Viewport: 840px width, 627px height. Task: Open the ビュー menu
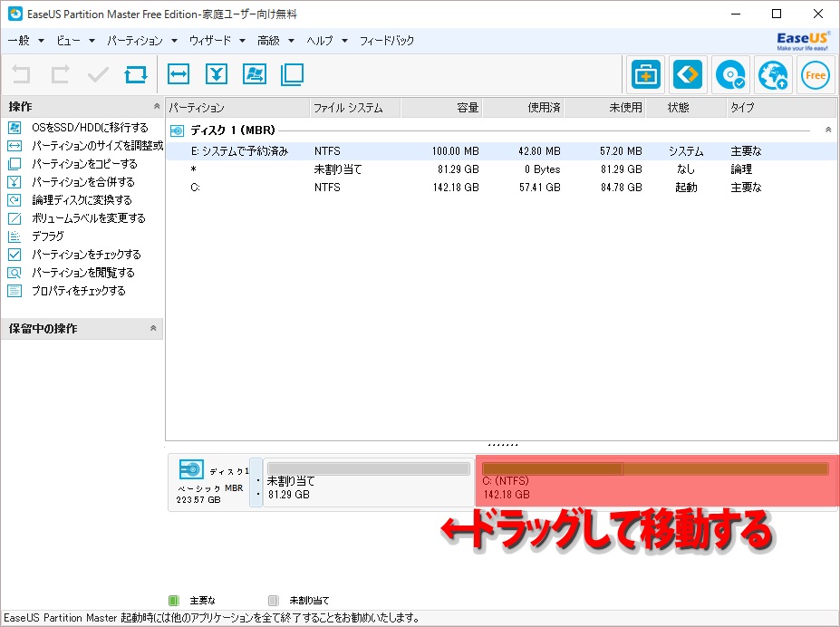[x=68, y=41]
